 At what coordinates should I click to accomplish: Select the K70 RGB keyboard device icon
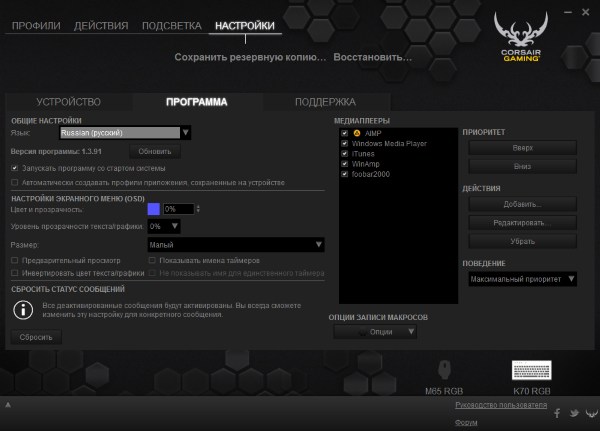(531, 371)
